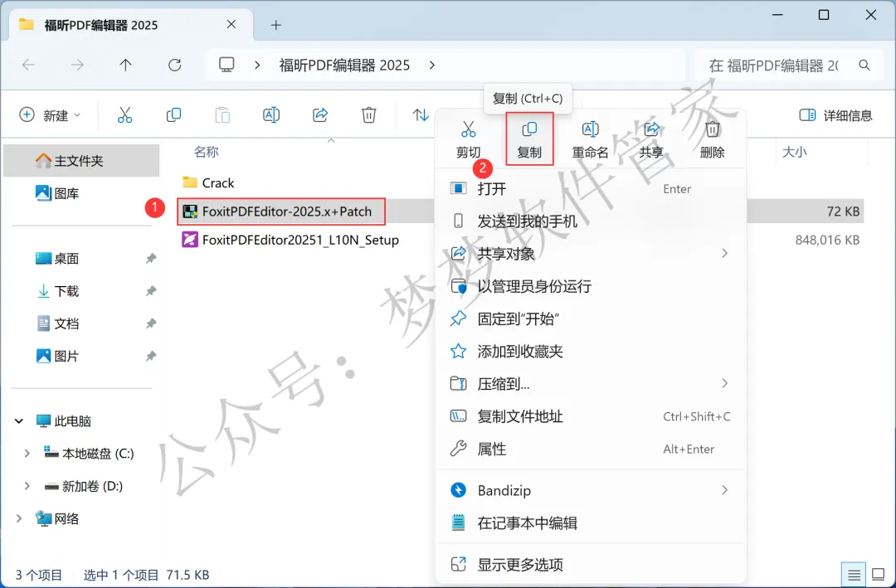896x588 pixels.
Task: Choose 在记事本中编辑 from context menu
Action: 591,522
